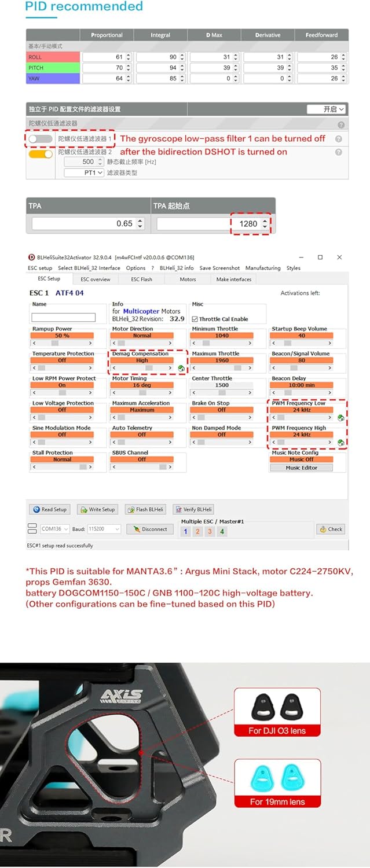This screenshot has width=370, height=868.
Task: Adjust the Startup Beep Volume slider
Action: 301,343
